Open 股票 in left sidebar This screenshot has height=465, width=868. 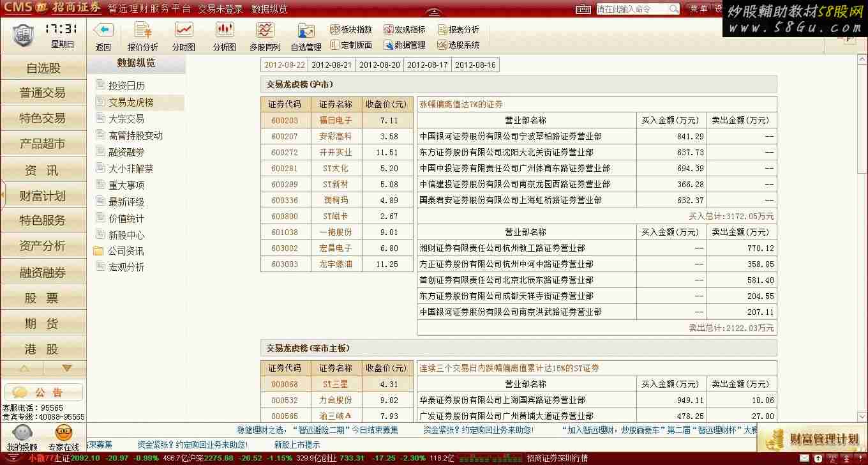[43, 298]
